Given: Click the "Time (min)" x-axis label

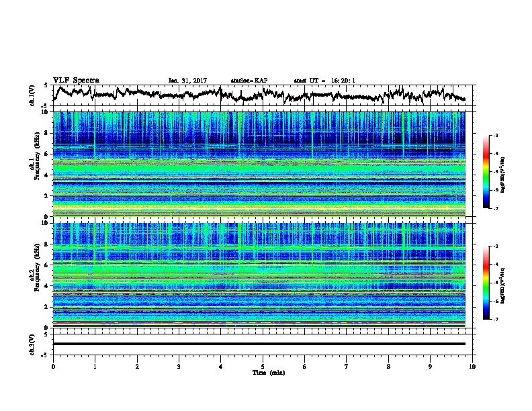Looking at the screenshot, I should click(x=269, y=373).
